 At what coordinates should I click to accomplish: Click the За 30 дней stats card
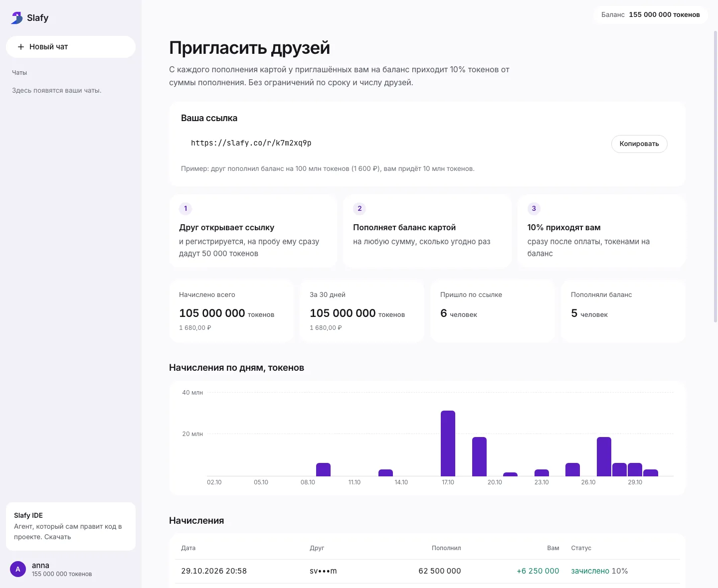coord(362,311)
